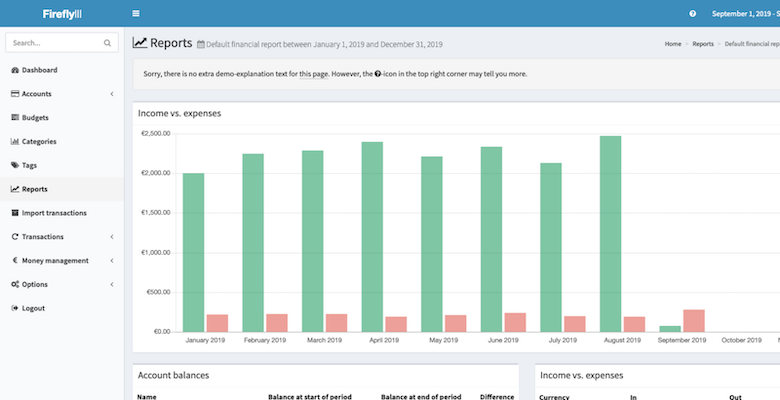Click the September 2019 green income bar

point(670,329)
